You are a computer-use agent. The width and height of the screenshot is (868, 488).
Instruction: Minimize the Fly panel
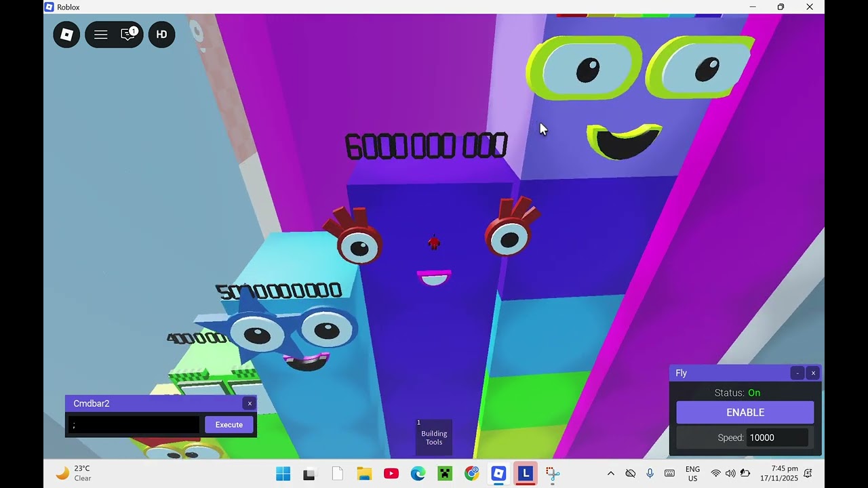[x=797, y=373]
